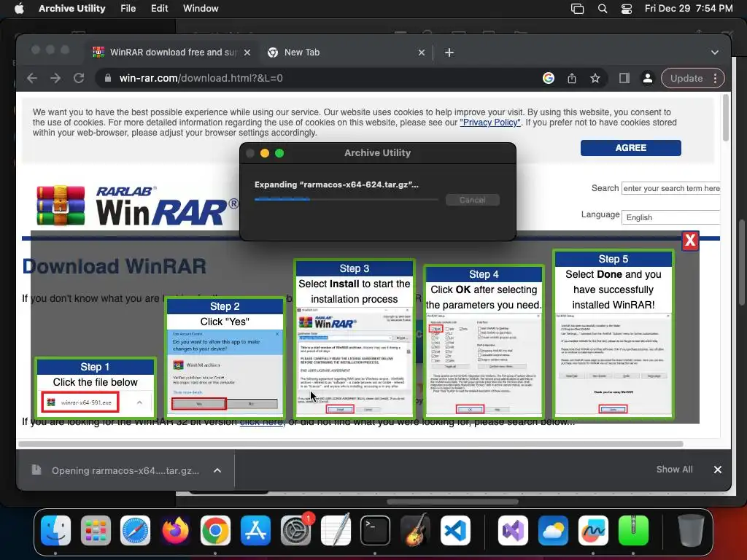The width and height of the screenshot is (747, 560).
Task: Switch to the WinRAR download tab
Action: tap(171, 52)
